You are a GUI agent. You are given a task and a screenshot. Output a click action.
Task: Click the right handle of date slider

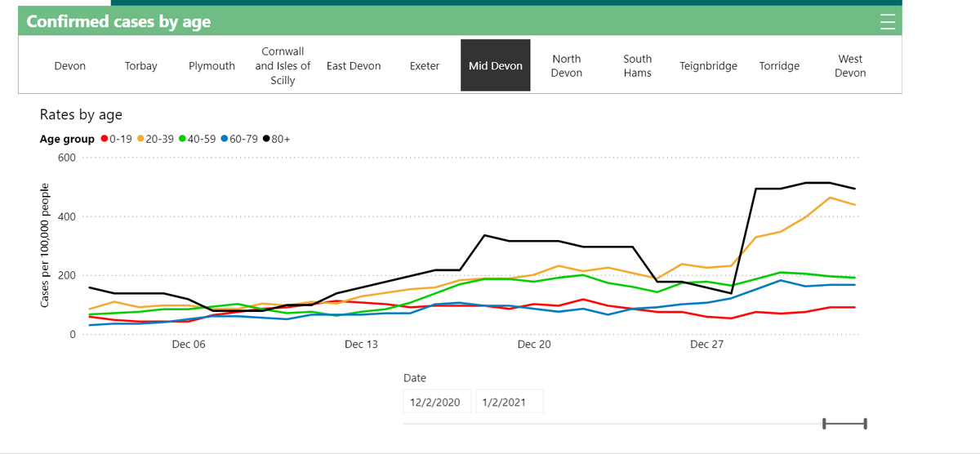pos(865,424)
